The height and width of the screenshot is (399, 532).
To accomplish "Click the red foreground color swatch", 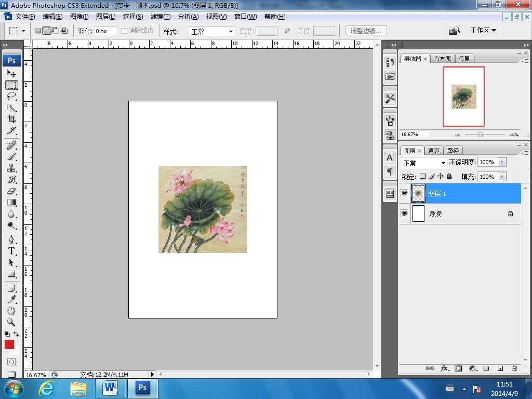I will (9, 344).
